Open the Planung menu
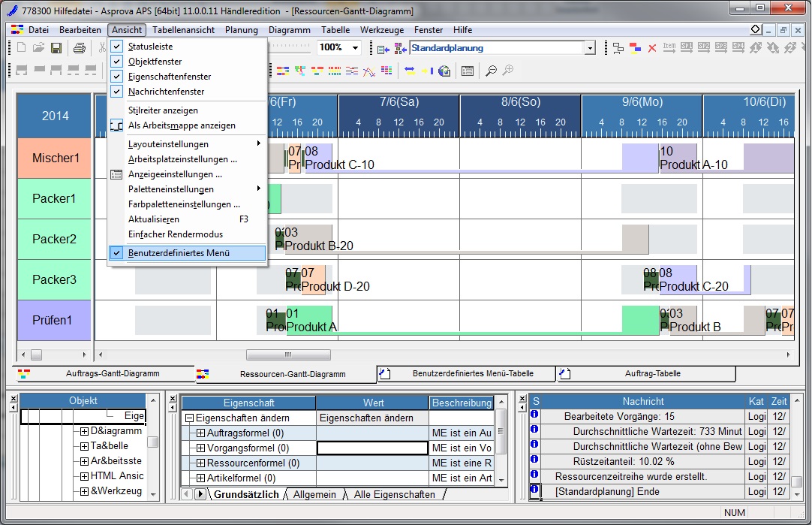812x525 pixels. coord(241,30)
